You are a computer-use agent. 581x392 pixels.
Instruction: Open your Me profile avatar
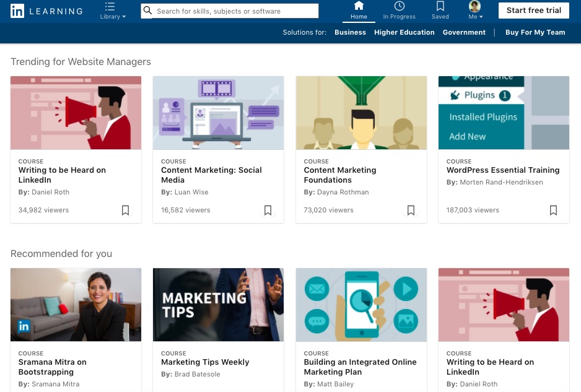pos(474,6)
